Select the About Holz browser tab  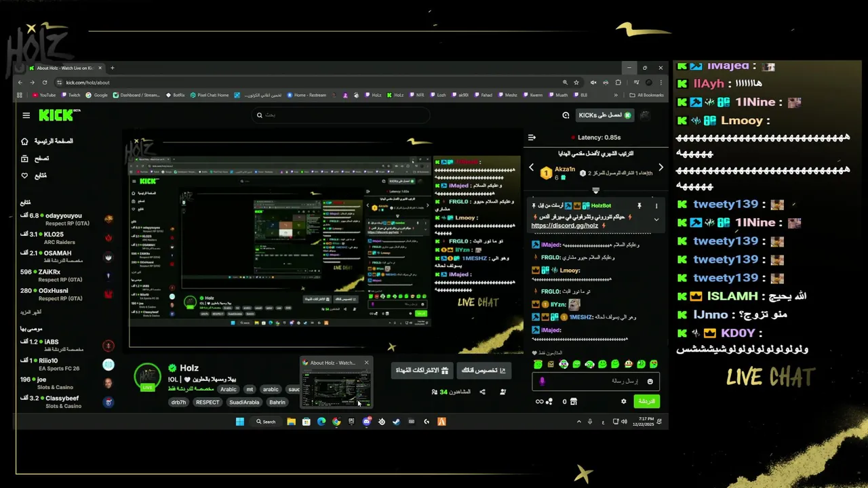point(66,68)
